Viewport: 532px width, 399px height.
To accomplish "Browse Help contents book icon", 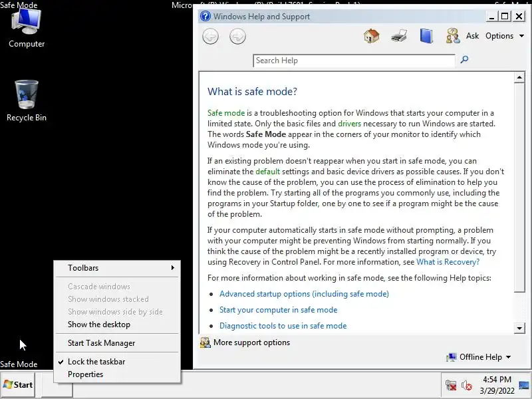I will pos(426,36).
